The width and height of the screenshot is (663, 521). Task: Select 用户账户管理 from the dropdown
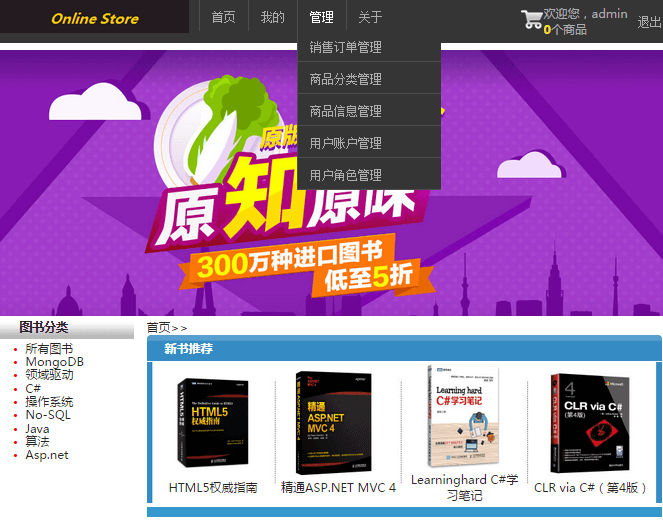pyautogui.click(x=369, y=143)
